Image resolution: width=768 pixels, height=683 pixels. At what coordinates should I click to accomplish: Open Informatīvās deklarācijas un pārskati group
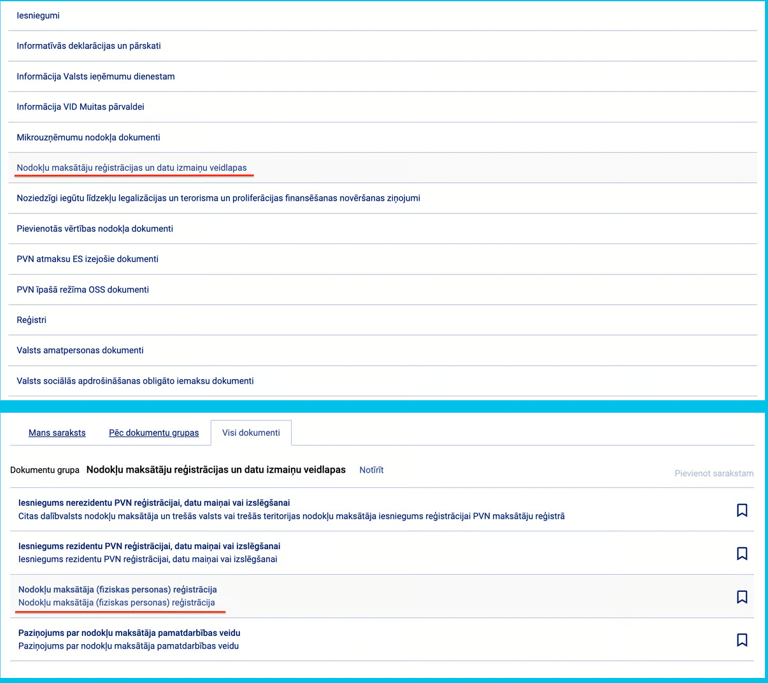tap(383, 46)
